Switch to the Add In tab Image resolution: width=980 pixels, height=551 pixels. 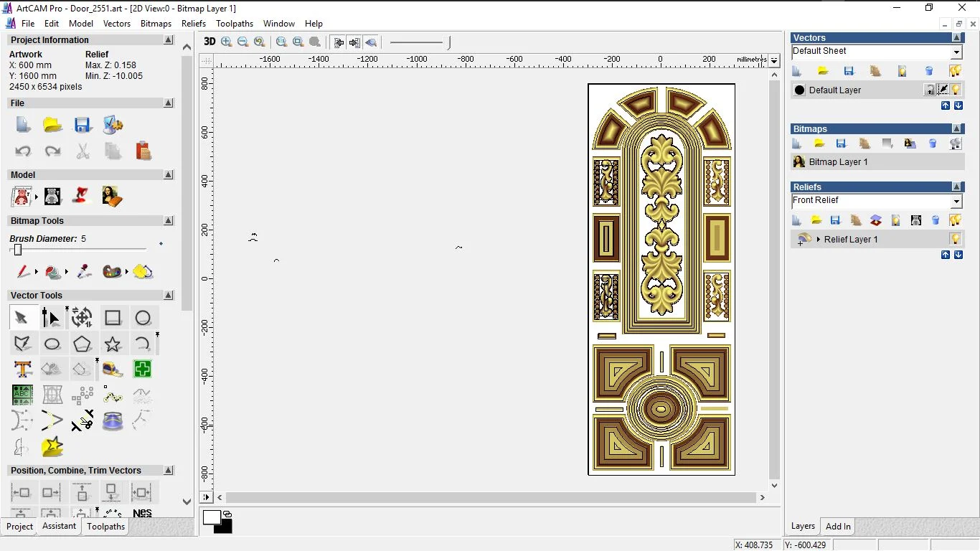click(838, 526)
